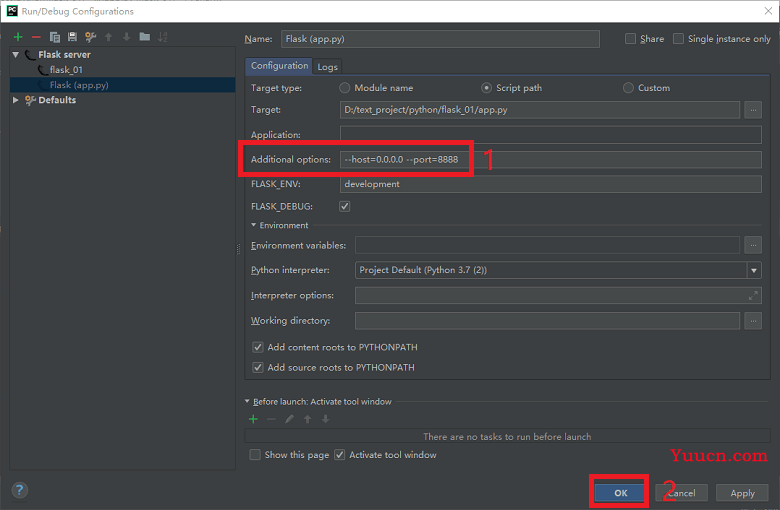Toggle Add source roots to PYTHONPATH
The image size is (780, 510).
coord(258,368)
